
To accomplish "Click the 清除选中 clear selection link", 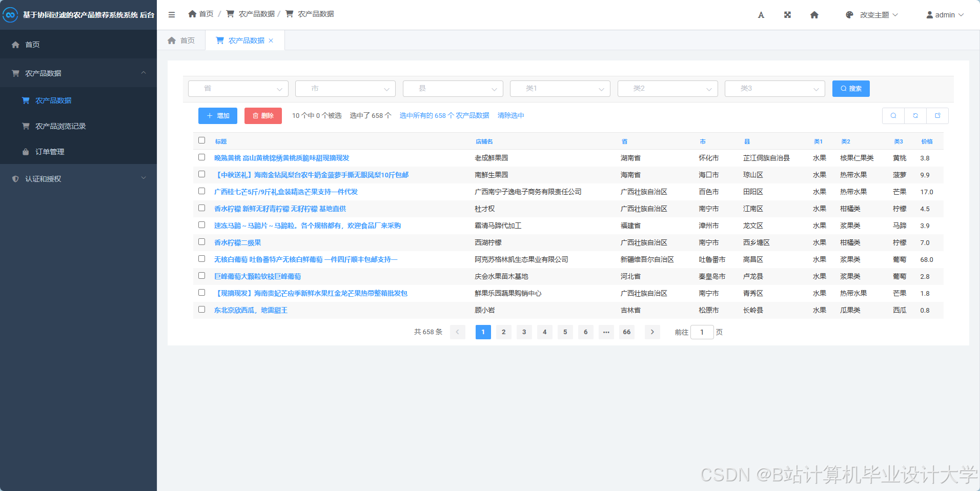I will 511,115.
